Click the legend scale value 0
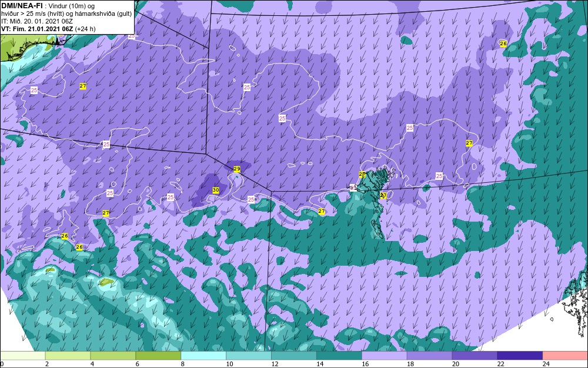The width and height of the screenshot is (588, 368). [x=2, y=364]
